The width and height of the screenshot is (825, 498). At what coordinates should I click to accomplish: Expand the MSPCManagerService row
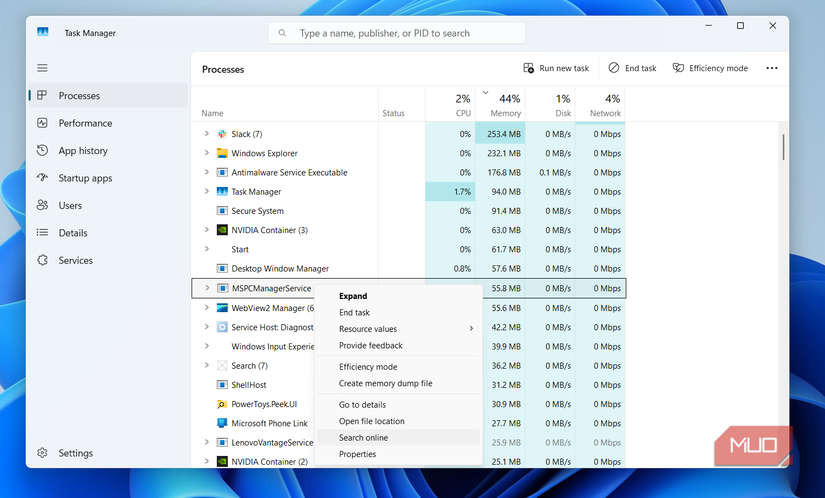(207, 288)
